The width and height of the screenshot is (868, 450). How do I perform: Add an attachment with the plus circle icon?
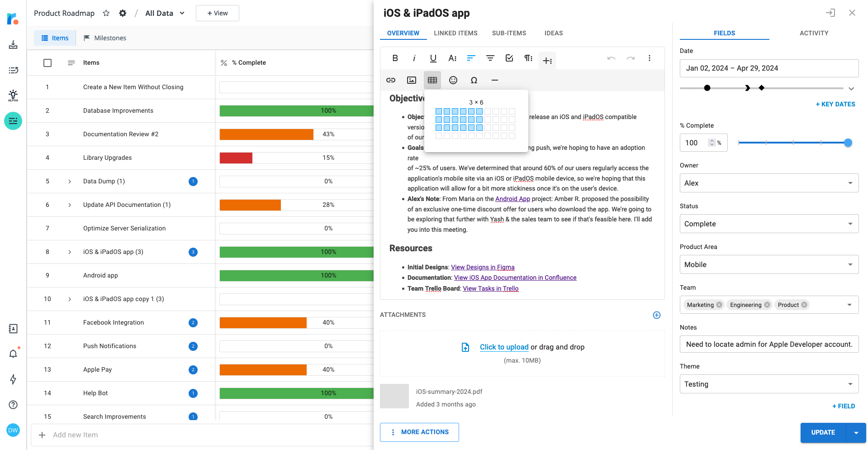coord(656,315)
